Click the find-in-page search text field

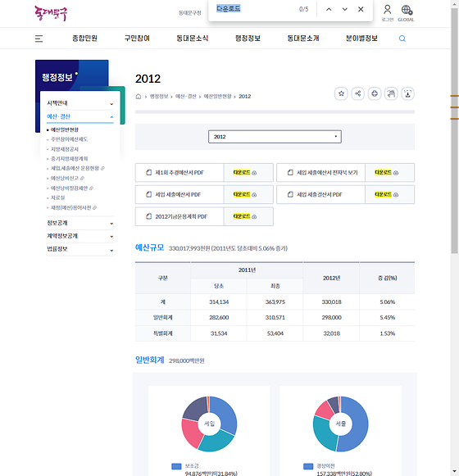[255, 9]
